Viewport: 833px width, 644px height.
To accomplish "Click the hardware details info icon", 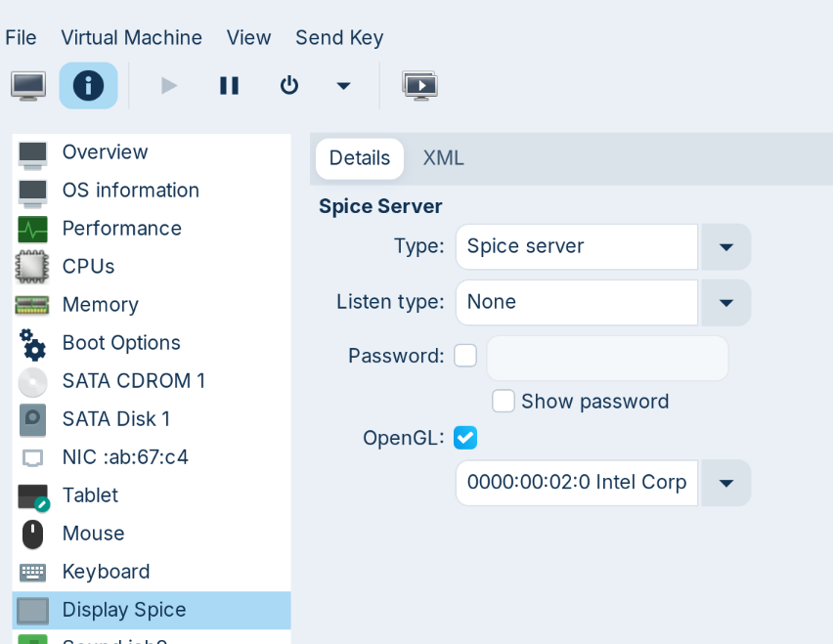I will pos(88,86).
